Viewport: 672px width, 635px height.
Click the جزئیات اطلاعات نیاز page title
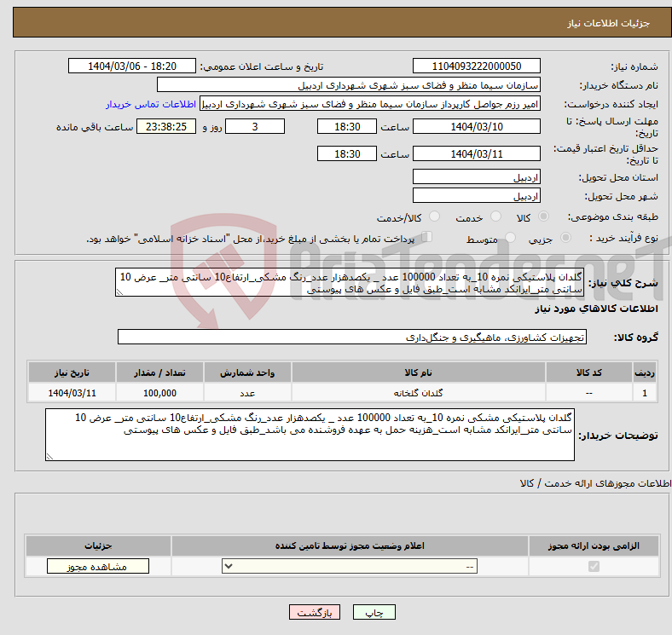point(609,23)
